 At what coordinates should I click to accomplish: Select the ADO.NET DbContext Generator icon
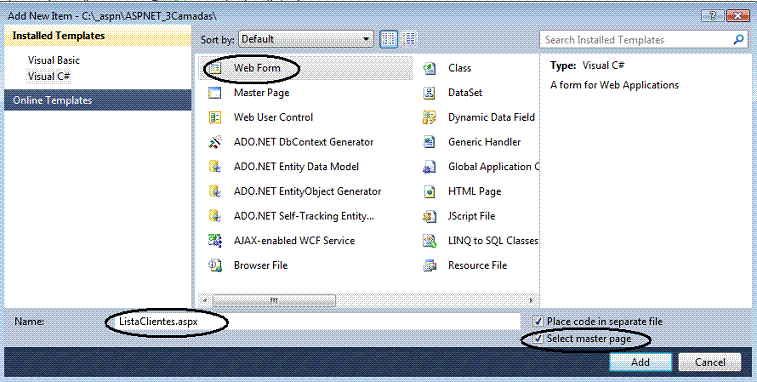pyautogui.click(x=215, y=142)
